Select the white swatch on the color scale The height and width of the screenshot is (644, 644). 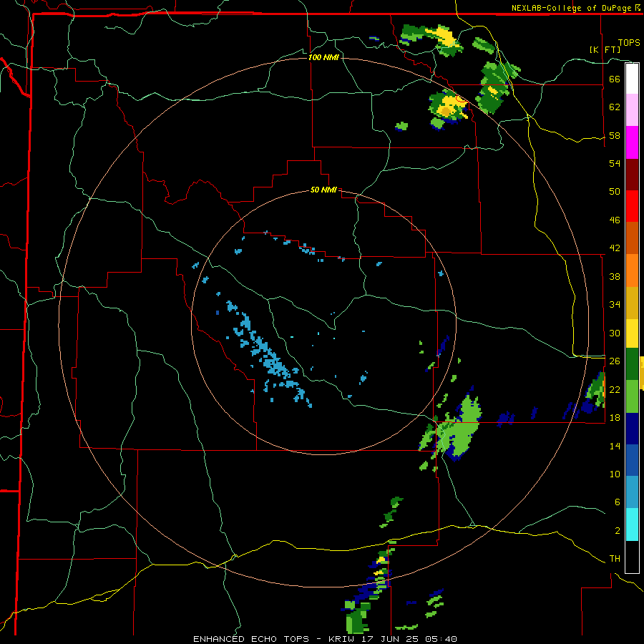[x=632, y=79]
